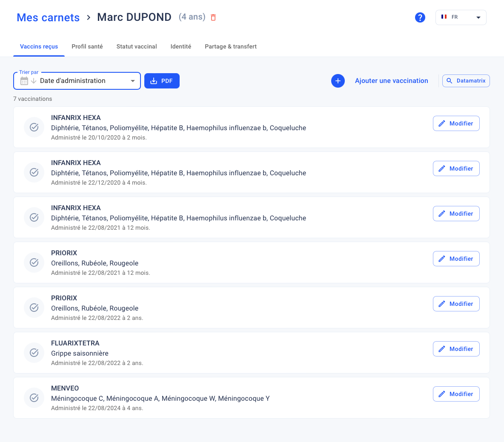Click the check icon of MENVEO entry
Image resolution: width=504 pixels, height=442 pixels.
coord(34,398)
